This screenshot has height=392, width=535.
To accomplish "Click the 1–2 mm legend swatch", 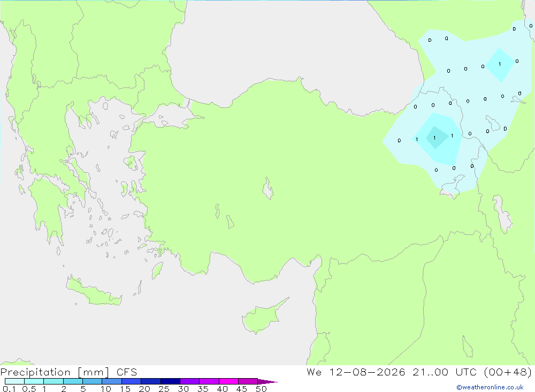I will click(53, 381).
